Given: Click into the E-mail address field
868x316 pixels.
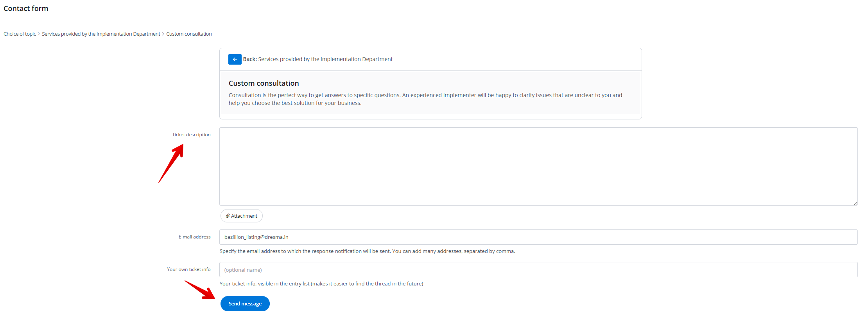Looking at the screenshot, I should (538, 237).
